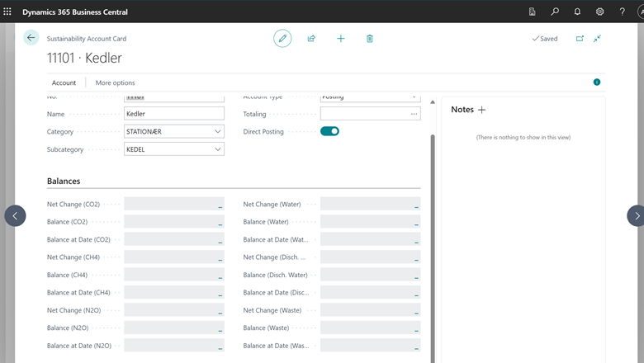Click the scroll up arrow
The image size is (644, 363).
433,101
